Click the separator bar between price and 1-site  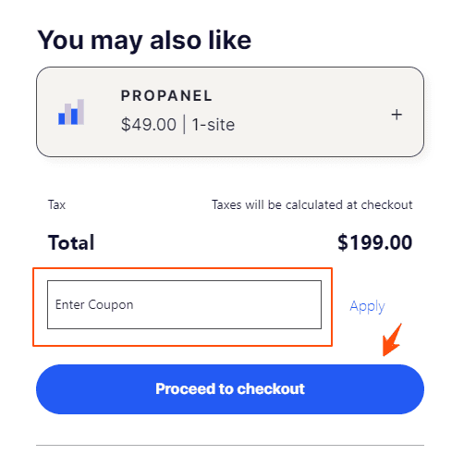(184, 124)
